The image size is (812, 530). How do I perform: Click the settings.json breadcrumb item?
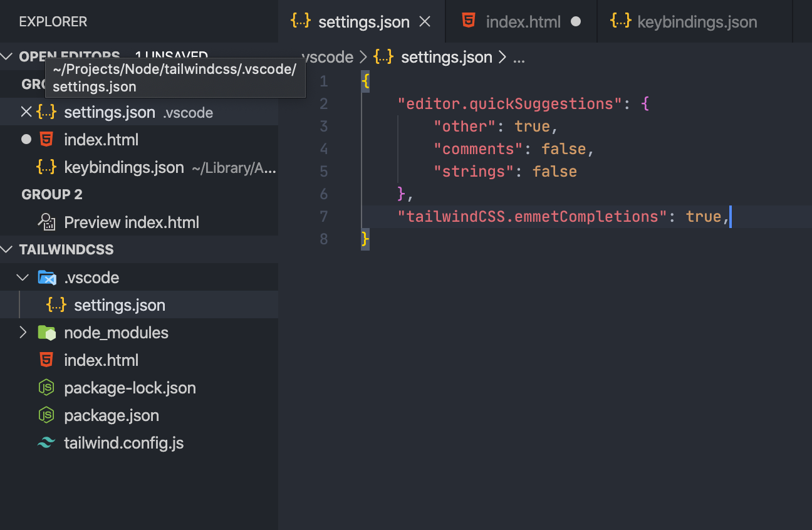pos(446,56)
